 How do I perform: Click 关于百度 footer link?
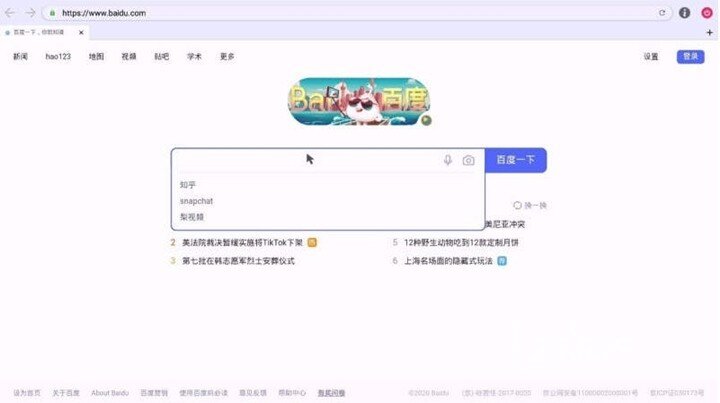coord(66,393)
